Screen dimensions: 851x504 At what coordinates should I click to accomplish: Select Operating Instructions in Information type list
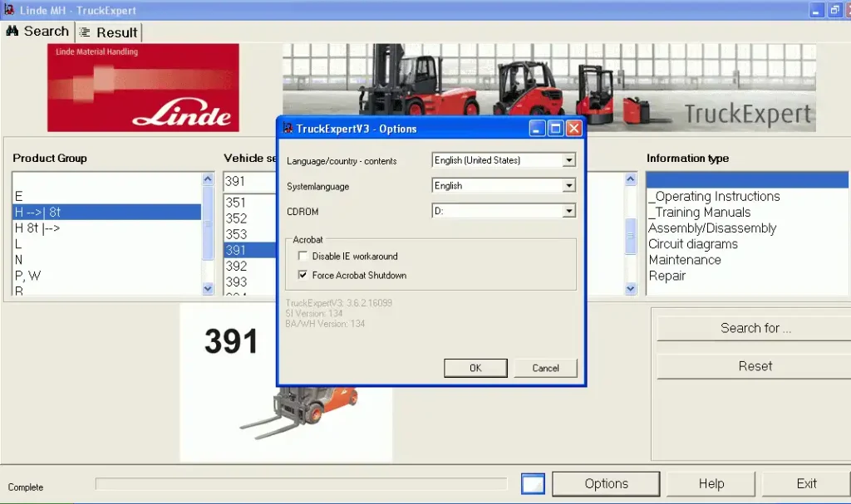point(713,196)
